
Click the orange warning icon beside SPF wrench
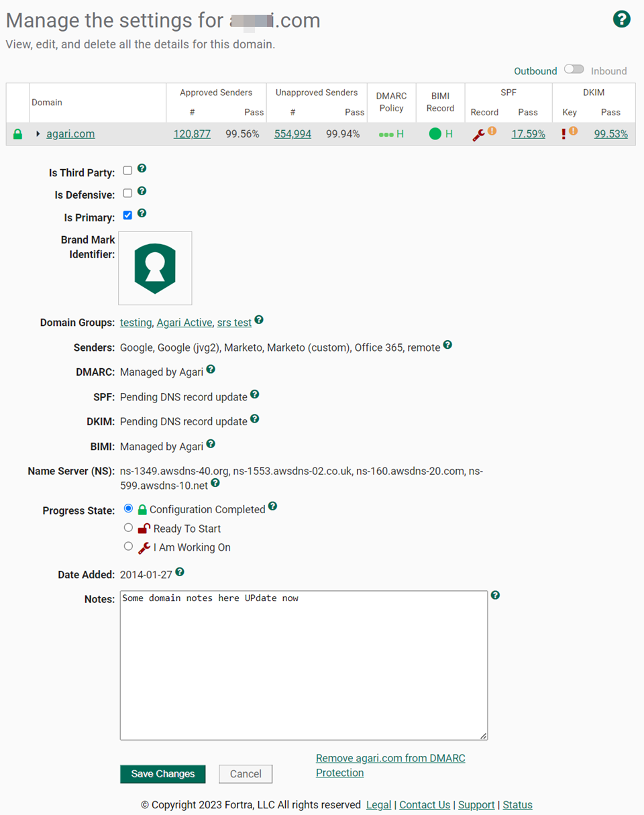[x=492, y=131]
